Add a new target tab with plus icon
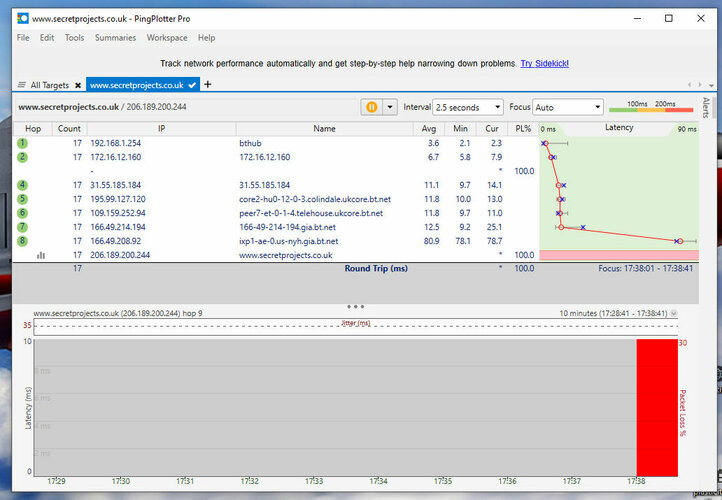Image resolution: width=722 pixels, height=500 pixels. click(208, 84)
